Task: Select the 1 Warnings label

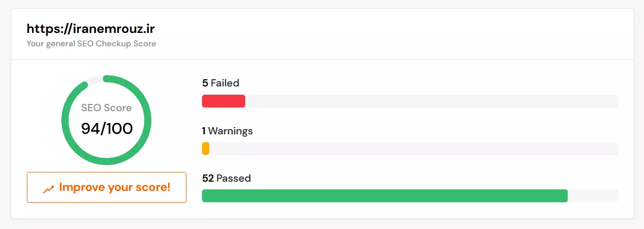Action: [227, 131]
